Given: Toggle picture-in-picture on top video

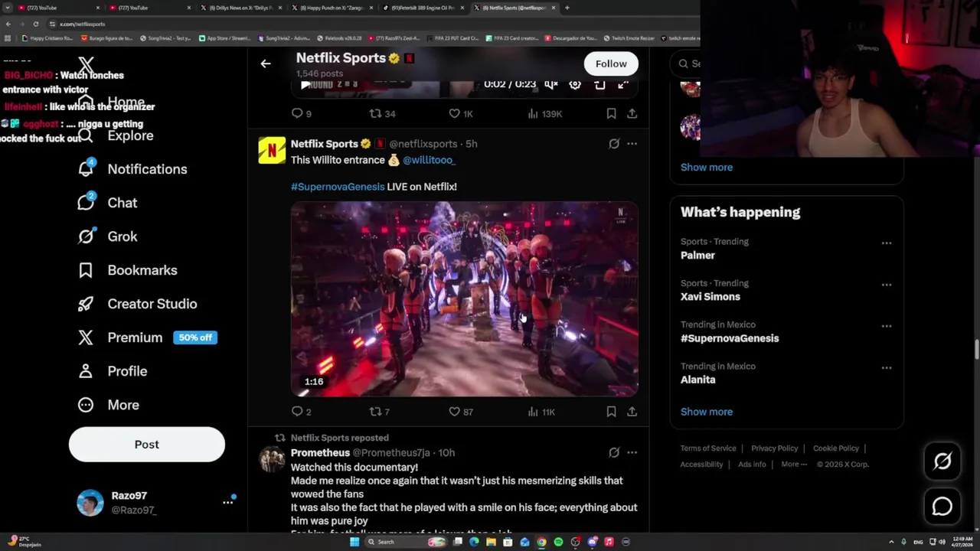Looking at the screenshot, I should pyautogui.click(x=599, y=84).
